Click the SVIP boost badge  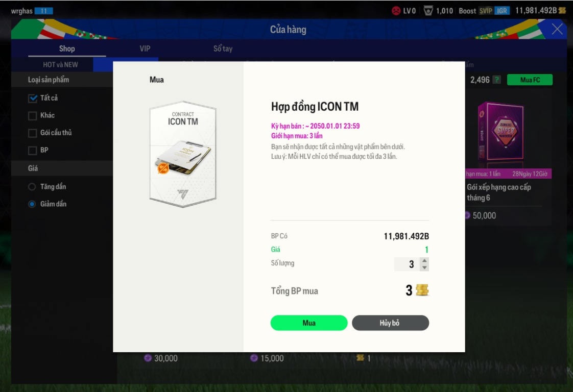coord(486,11)
